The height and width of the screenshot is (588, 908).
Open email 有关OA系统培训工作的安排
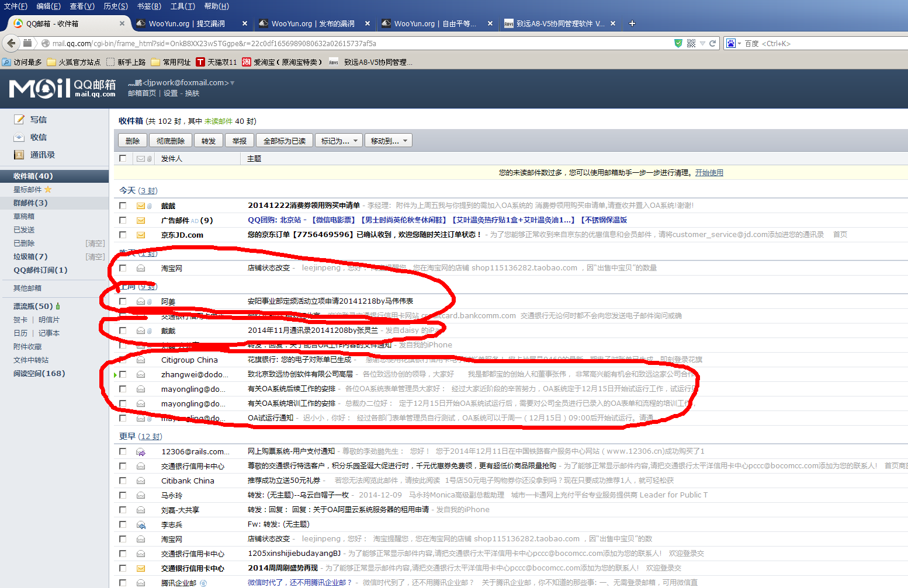[292, 403]
